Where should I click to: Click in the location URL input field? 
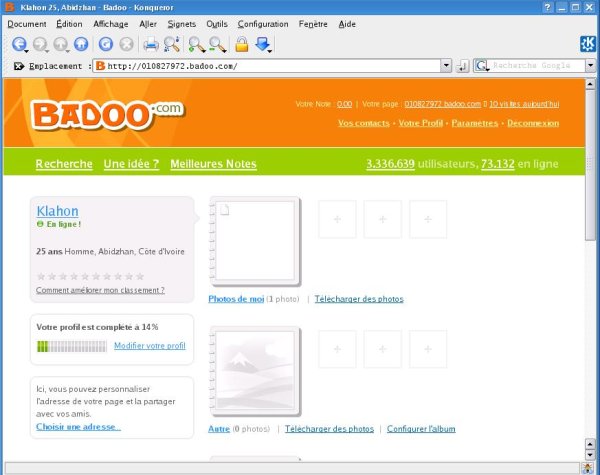(x=267, y=66)
